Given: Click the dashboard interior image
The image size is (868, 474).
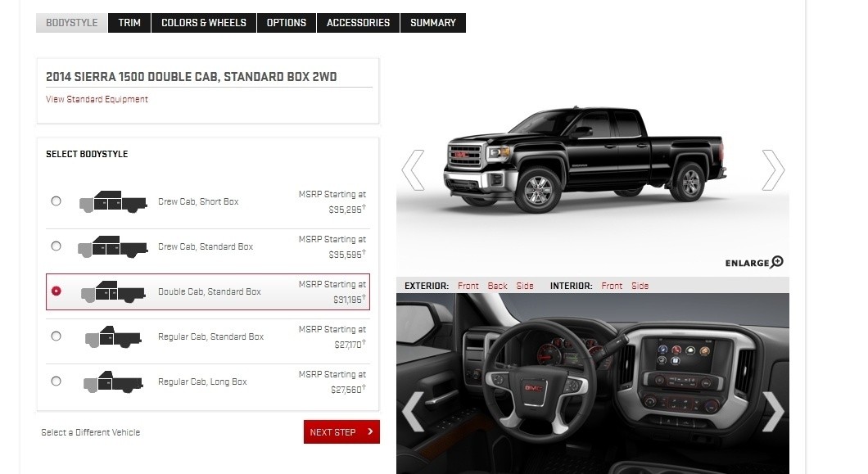Looking at the screenshot, I should pyautogui.click(x=593, y=383).
